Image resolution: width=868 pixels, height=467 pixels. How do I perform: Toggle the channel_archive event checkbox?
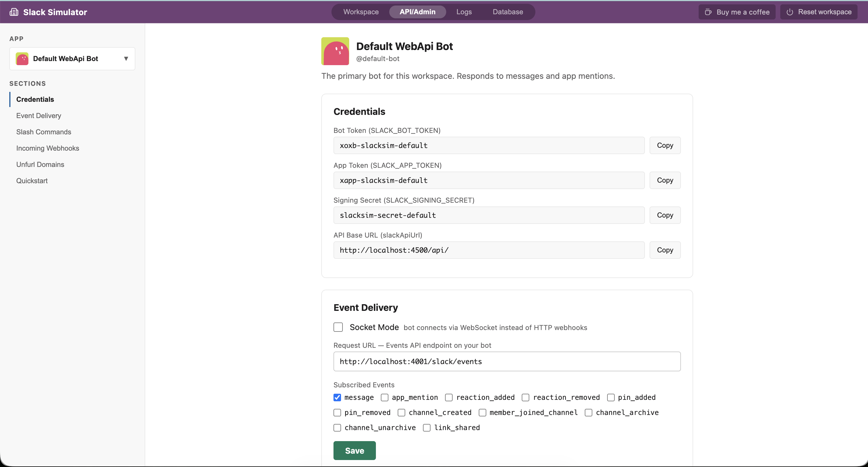(x=589, y=413)
